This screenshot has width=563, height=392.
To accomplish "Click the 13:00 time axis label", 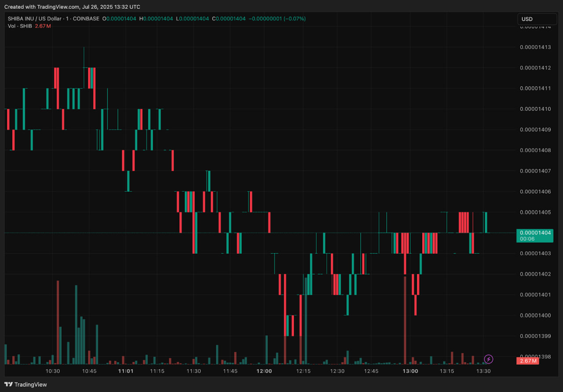I will coord(410,371).
